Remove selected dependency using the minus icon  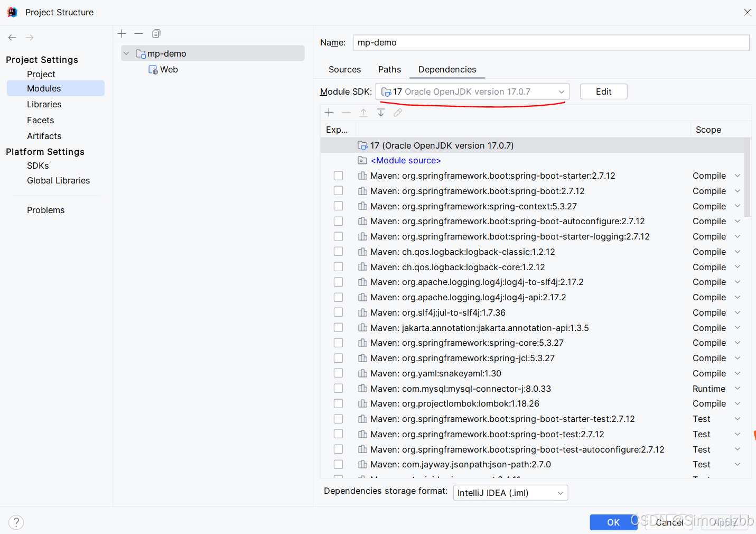[346, 112]
